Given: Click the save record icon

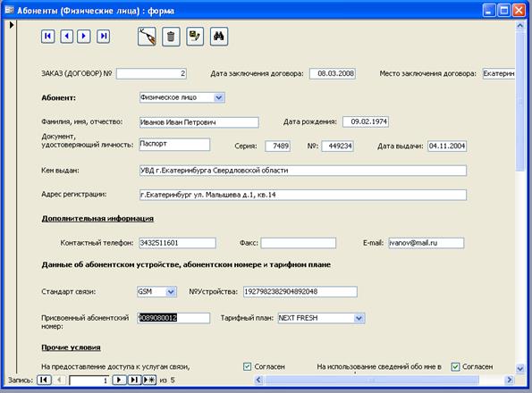Looking at the screenshot, I should (195, 37).
